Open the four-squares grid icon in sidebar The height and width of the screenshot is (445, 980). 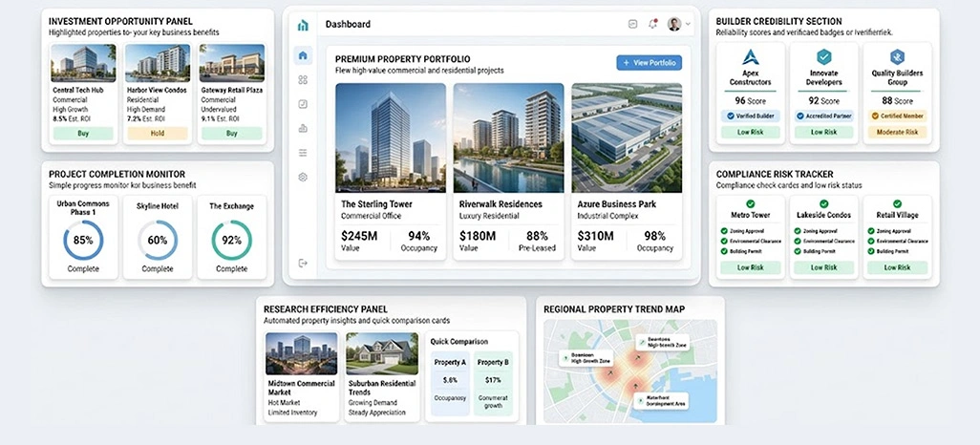tap(303, 80)
